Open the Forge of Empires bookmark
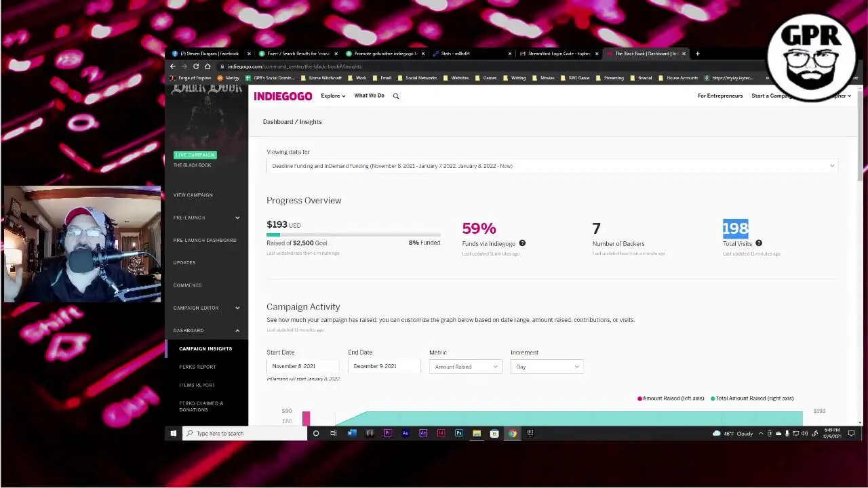This screenshot has width=868, height=488. [x=191, y=78]
